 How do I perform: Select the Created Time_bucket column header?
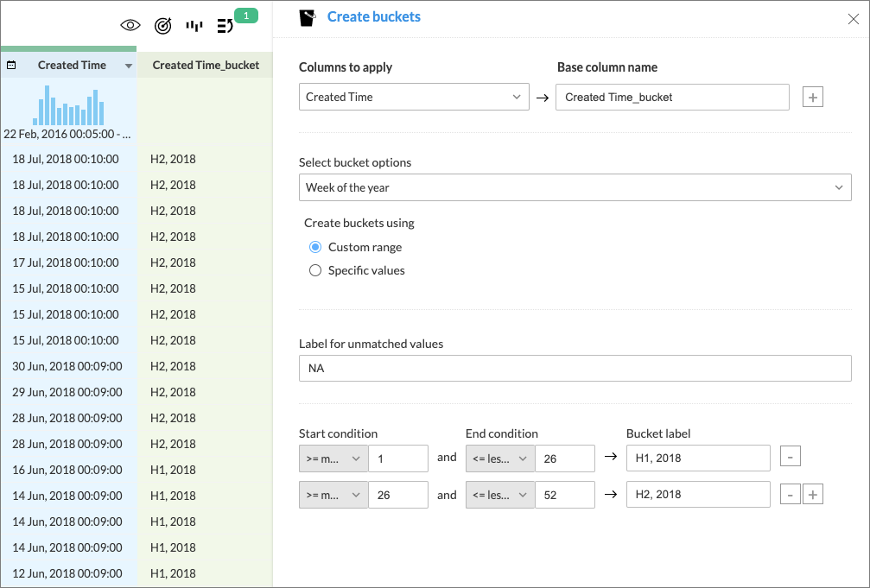[206, 65]
